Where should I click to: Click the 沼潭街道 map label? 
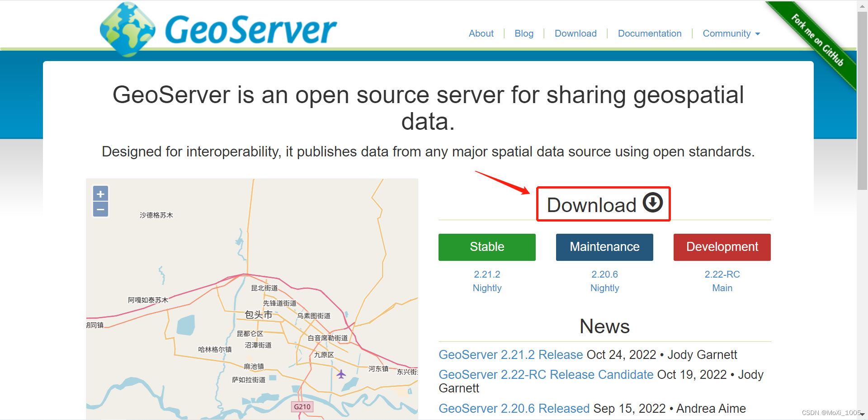point(258,345)
